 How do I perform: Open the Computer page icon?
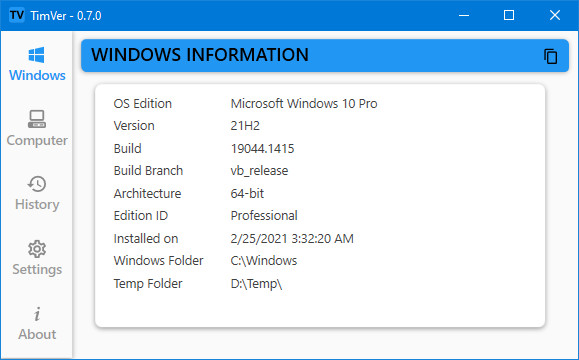pos(37,119)
